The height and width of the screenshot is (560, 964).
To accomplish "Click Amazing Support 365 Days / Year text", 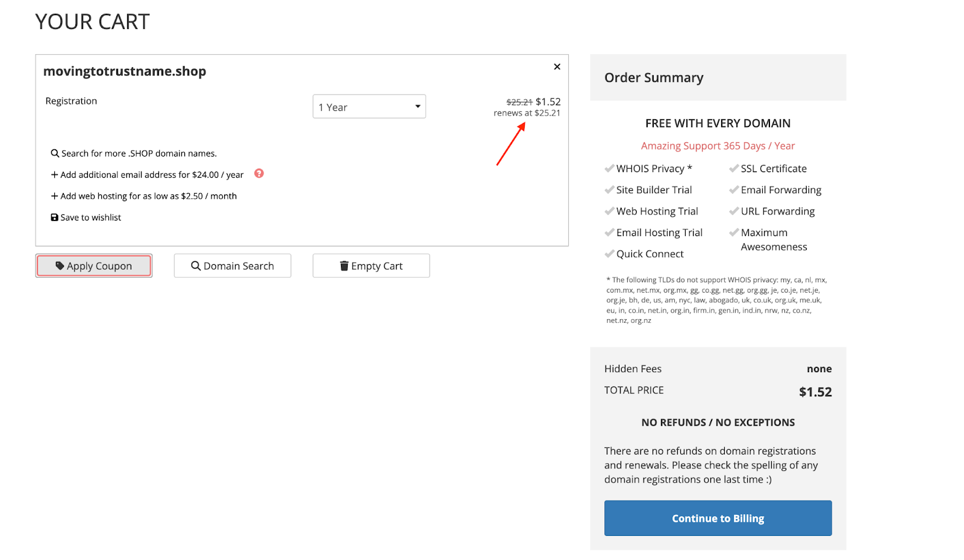I will click(718, 146).
